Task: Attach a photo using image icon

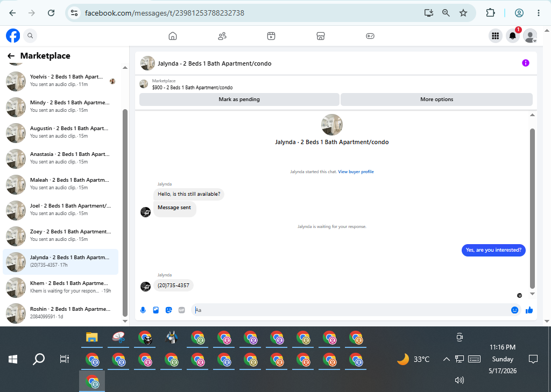Action: click(x=156, y=310)
